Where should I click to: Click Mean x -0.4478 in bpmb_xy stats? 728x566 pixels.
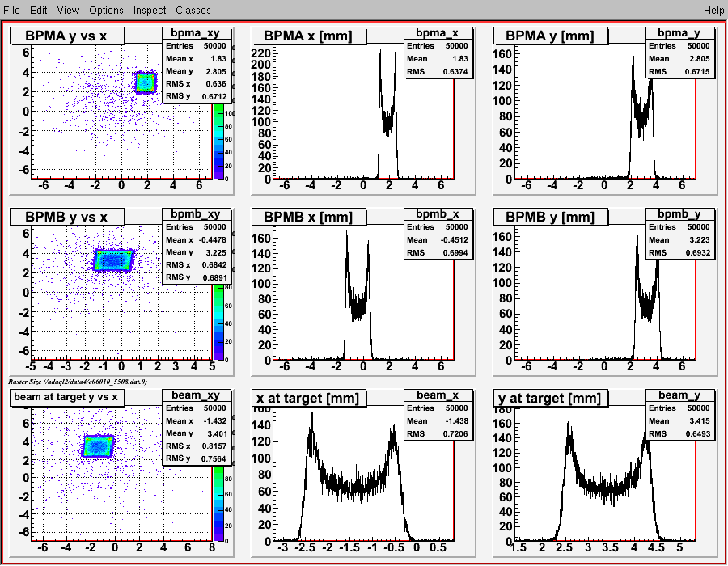pyautogui.click(x=196, y=240)
